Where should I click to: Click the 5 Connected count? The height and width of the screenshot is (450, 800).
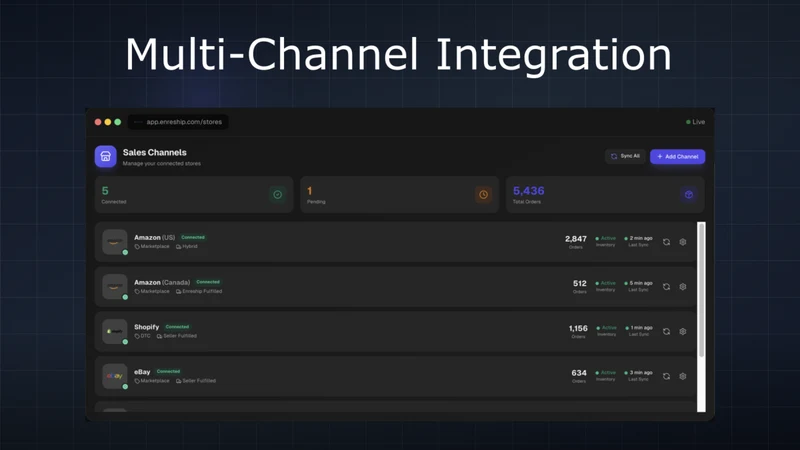coord(105,191)
